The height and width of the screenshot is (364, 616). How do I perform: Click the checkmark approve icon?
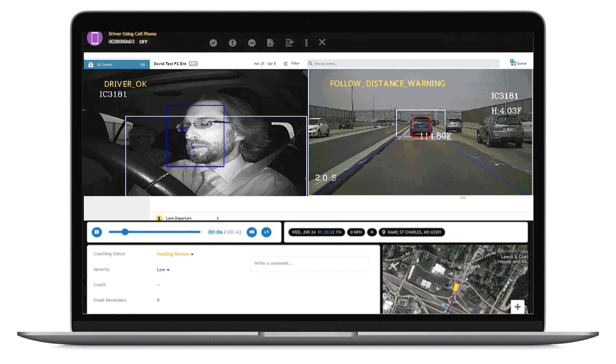coord(213,43)
